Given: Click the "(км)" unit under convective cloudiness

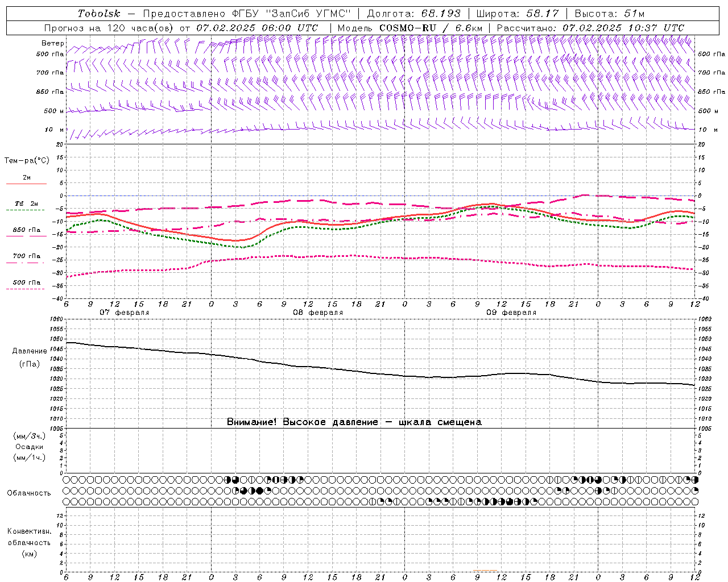Looking at the screenshot, I should pos(30,554).
